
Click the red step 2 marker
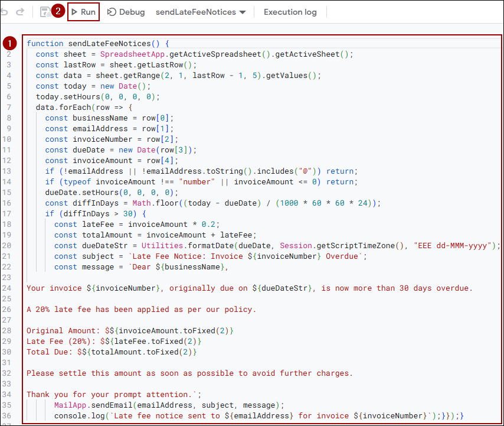tap(57, 11)
